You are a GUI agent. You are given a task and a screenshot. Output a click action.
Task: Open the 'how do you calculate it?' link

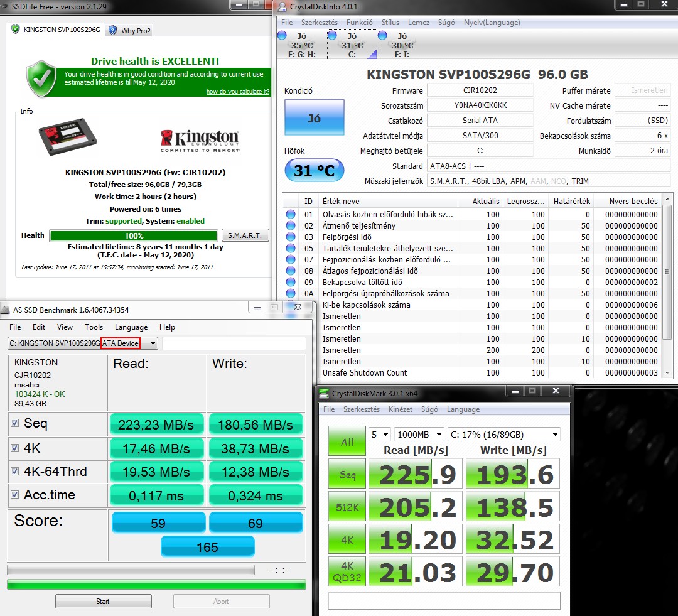click(237, 91)
